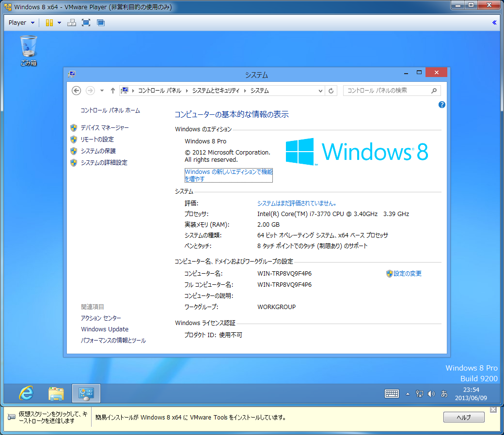This screenshot has width=504, height=435.
Task: Click the Windows 8 Pro edition text
Action: pyautogui.click(x=205, y=141)
